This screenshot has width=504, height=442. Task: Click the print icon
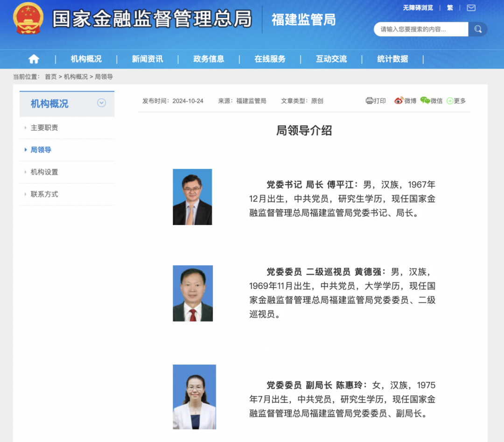pyautogui.click(x=370, y=101)
